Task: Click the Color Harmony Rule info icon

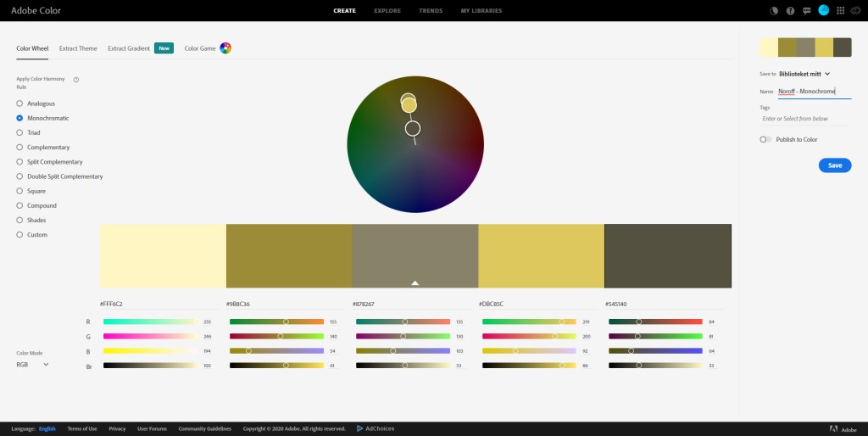Action: pyautogui.click(x=76, y=80)
